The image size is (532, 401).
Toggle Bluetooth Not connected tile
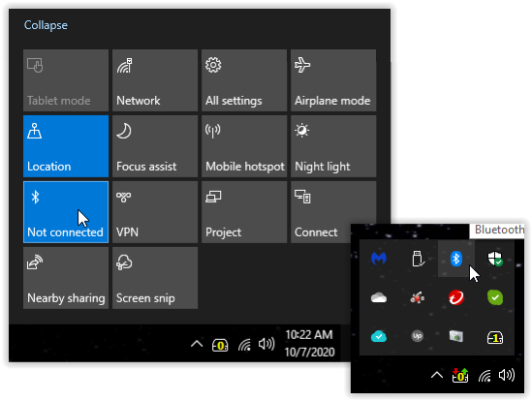point(66,212)
